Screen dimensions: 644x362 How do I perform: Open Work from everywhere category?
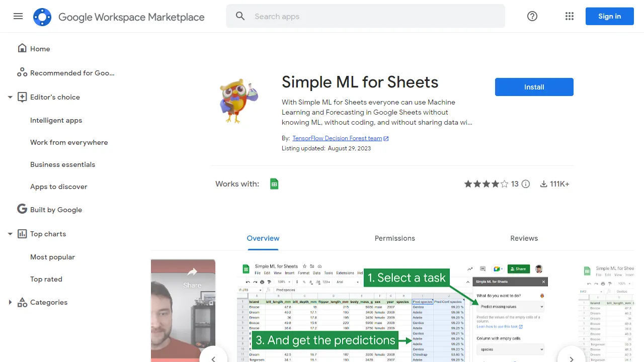pos(69,142)
